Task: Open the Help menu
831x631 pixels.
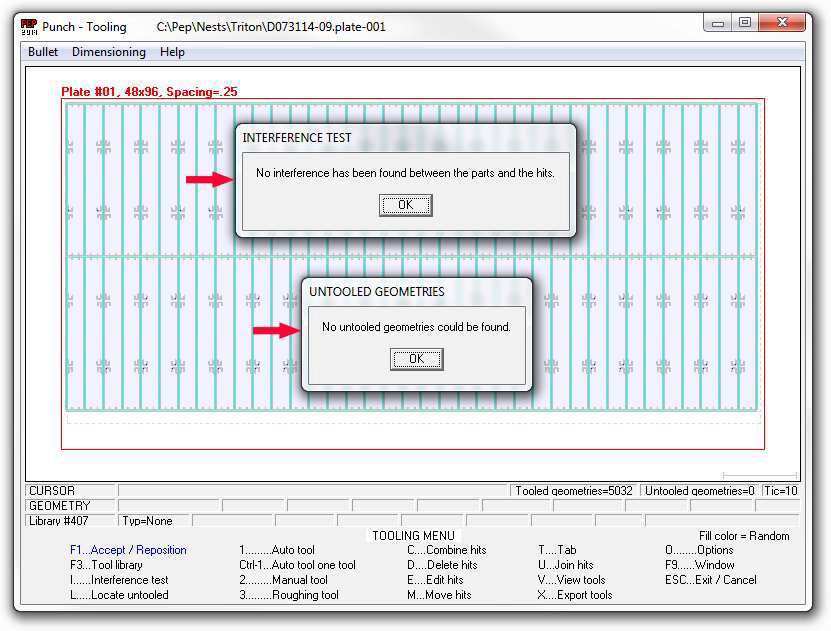Action: click(x=172, y=52)
